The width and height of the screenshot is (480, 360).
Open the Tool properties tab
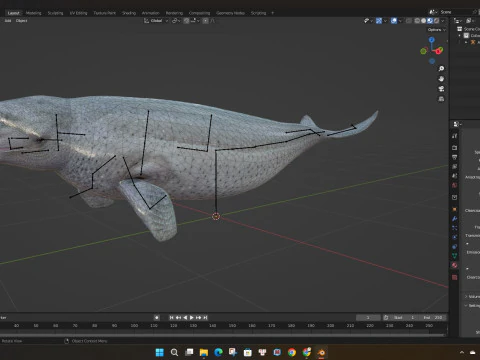point(454,136)
